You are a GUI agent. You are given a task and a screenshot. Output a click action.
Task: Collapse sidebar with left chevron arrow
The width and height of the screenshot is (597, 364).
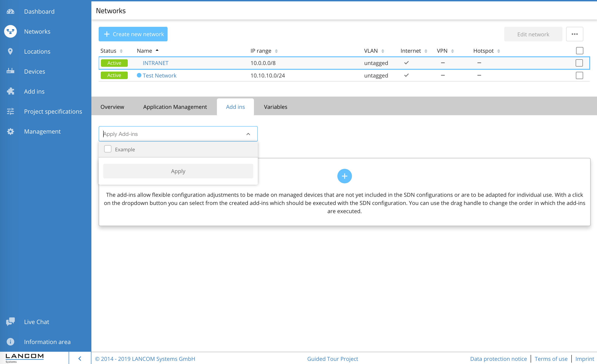80,358
